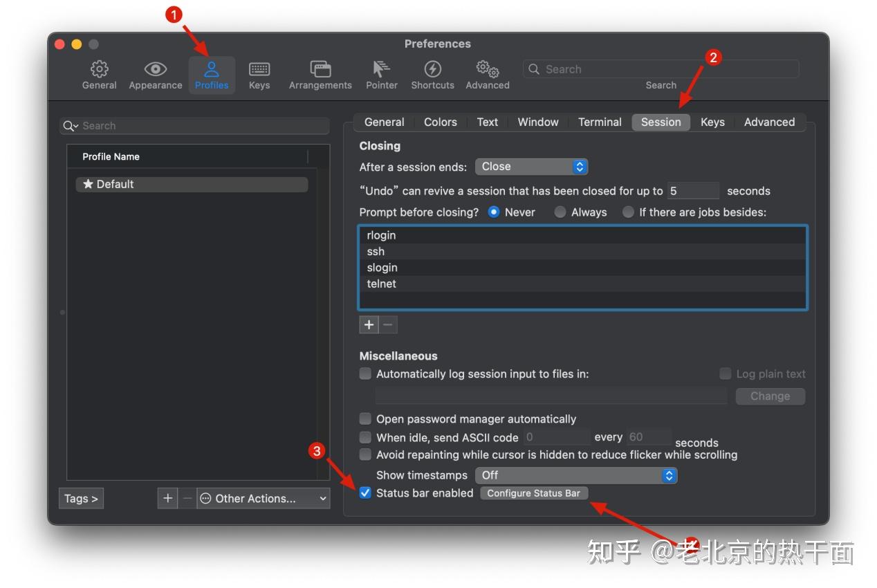Screen dimensions: 877x588
Task: Open the Pointer settings
Action: click(381, 74)
